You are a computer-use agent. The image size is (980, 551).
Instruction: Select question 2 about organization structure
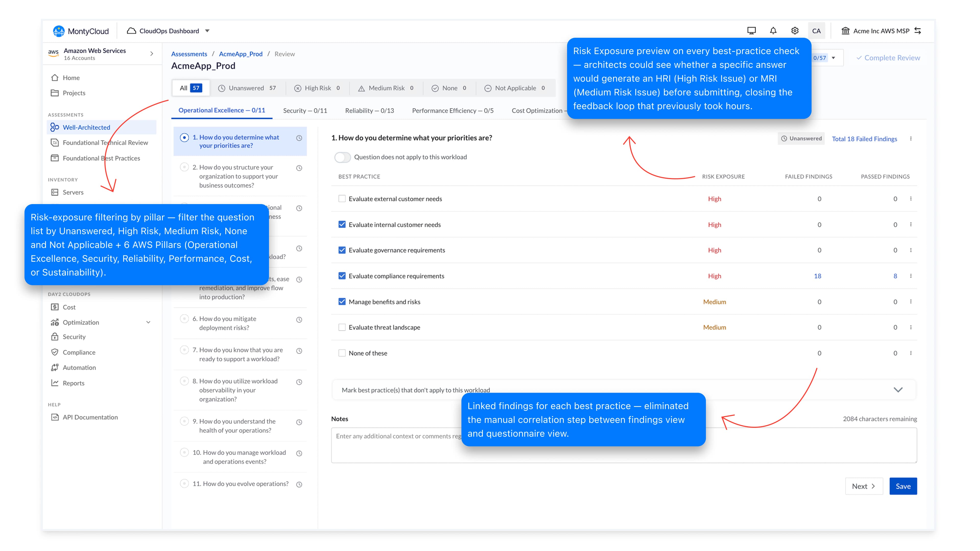(240, 176)
